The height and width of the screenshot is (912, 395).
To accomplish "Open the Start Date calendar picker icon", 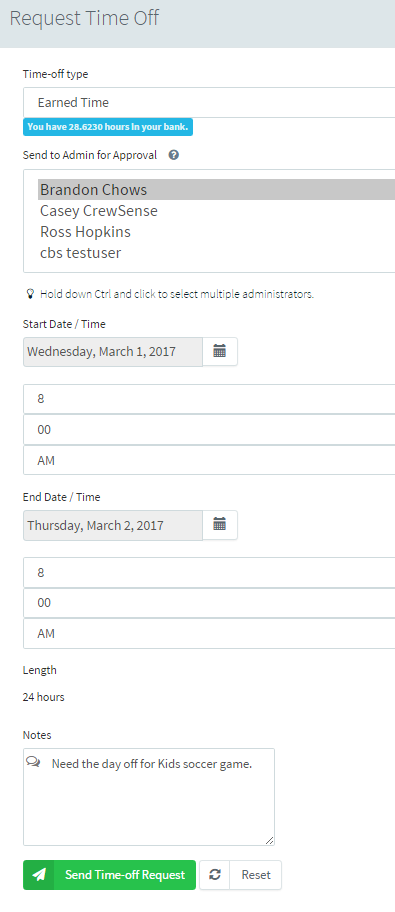I will click(x=219, y=351).
